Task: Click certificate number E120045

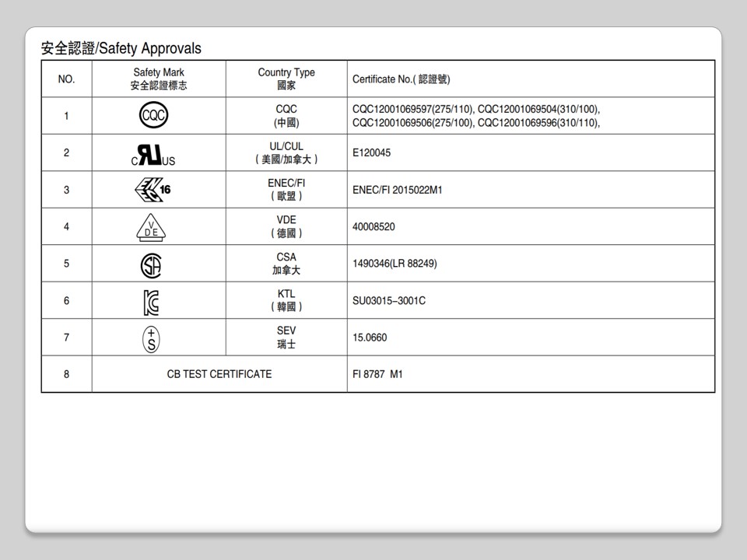Action: coord(371,153)
